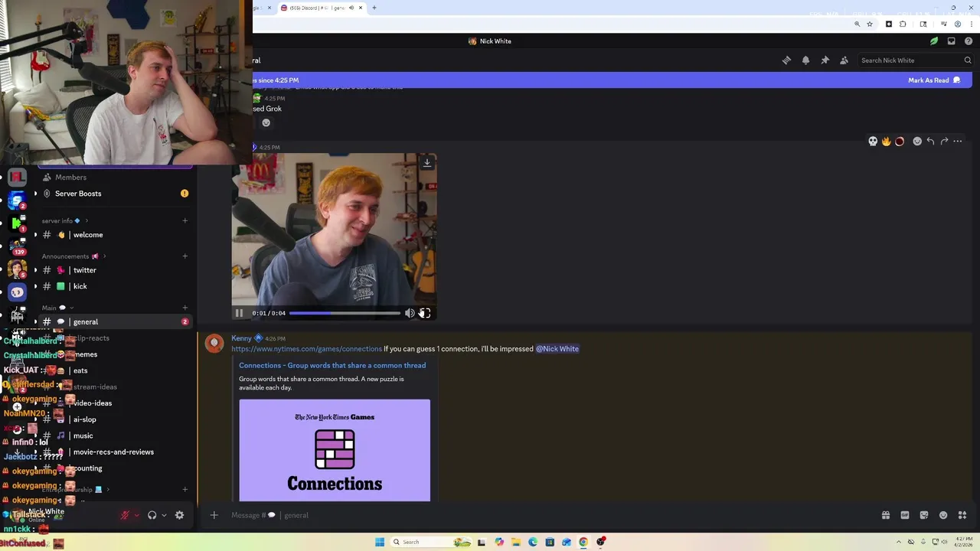Screen dimensions: 980x551
Task: Click the Connections preview image
Action: point(335,450)
